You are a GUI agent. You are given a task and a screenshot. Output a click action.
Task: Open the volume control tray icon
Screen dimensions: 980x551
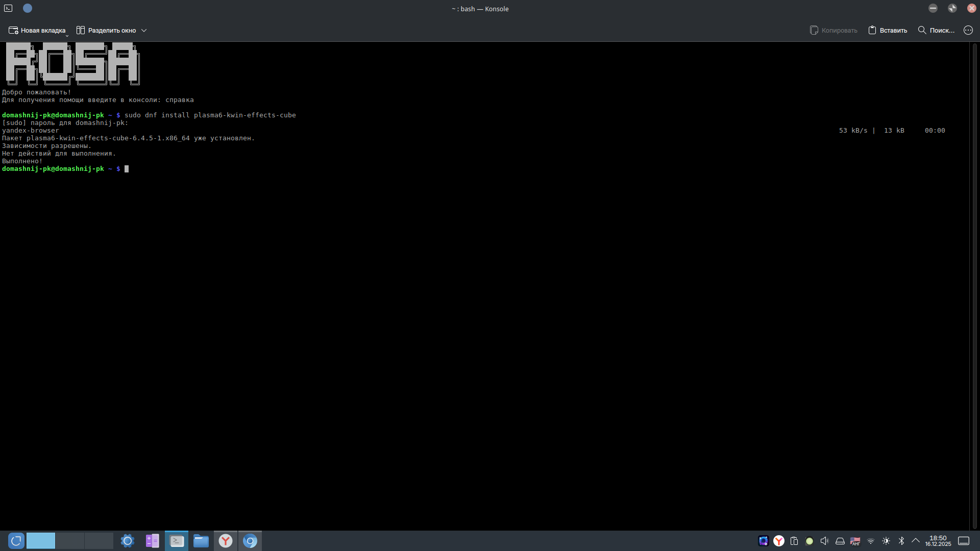click(x=824, y=541)
